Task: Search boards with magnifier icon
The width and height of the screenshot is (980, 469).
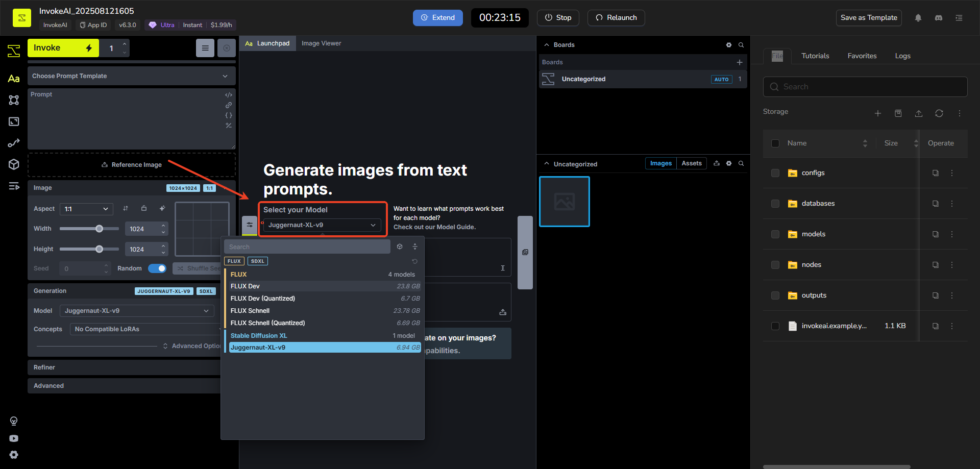Action: click(x=741, y=45)
